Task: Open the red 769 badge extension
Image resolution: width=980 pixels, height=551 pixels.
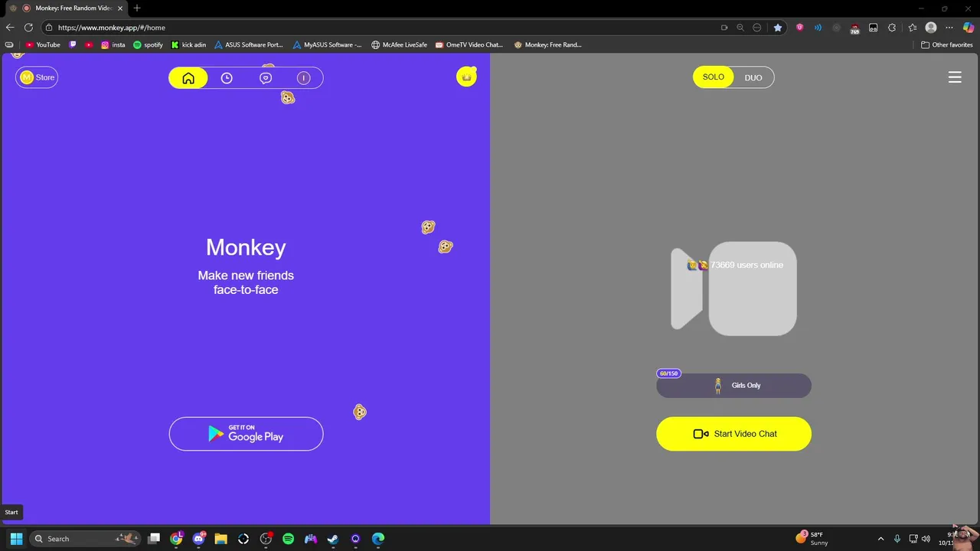Action: [x=855, y=28]
